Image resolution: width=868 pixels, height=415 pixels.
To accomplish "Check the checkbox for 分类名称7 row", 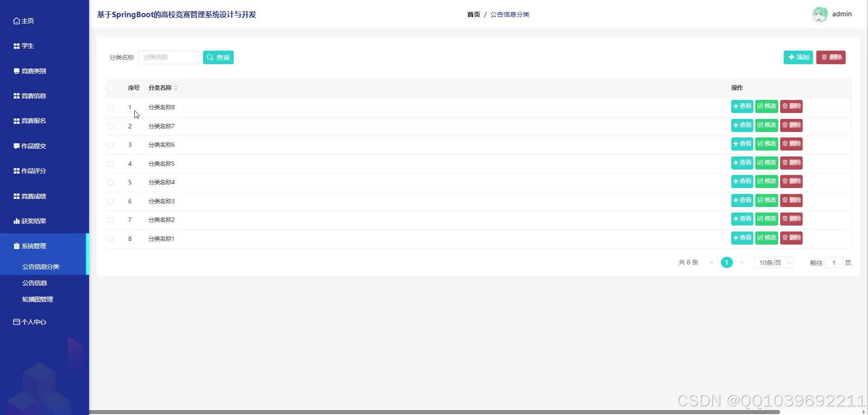I will pyautogui.click(x=111, y=126).
